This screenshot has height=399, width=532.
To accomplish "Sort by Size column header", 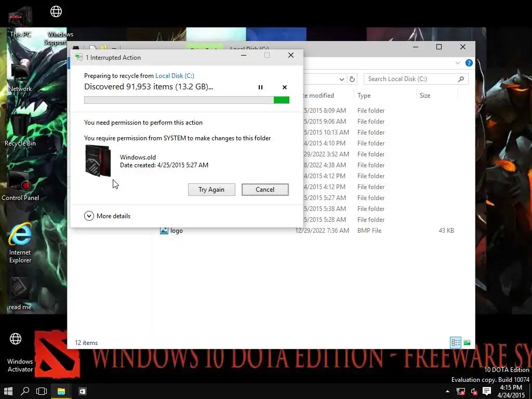I will [x=425, y=96].
